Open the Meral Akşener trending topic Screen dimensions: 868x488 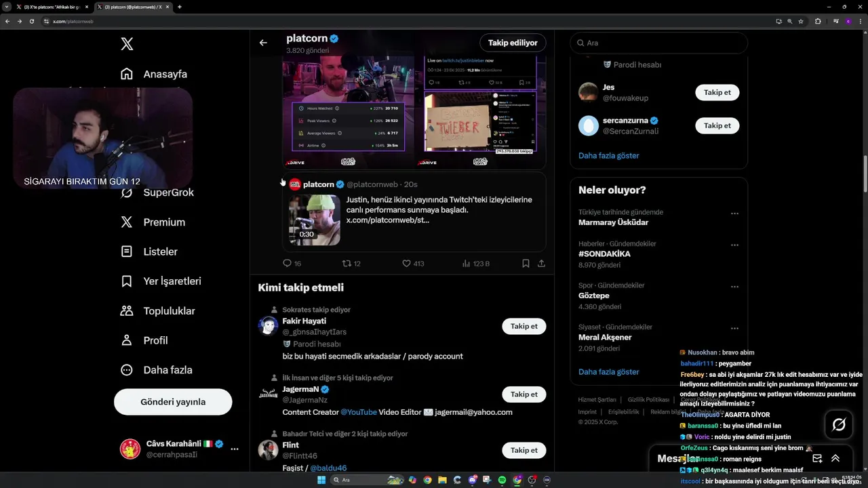(x=605, y=338)
